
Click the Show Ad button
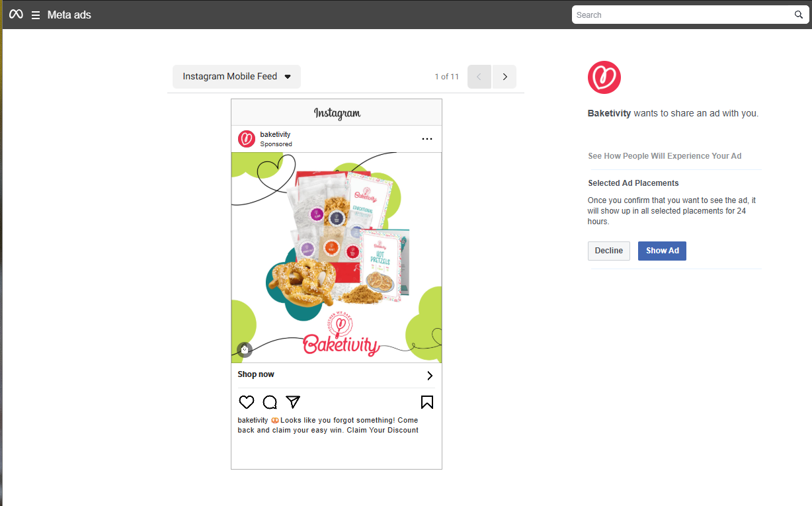[x=662, y=251]
